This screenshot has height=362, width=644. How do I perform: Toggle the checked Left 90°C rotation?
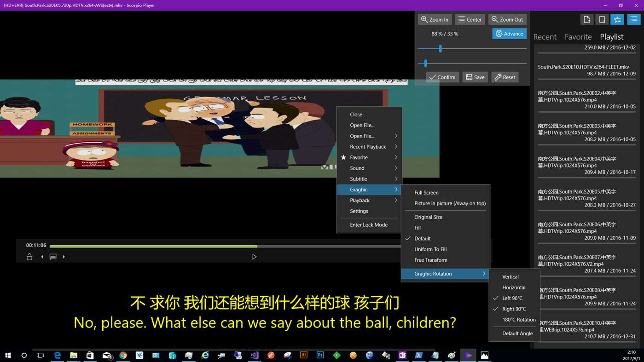[x=514, y=298]
